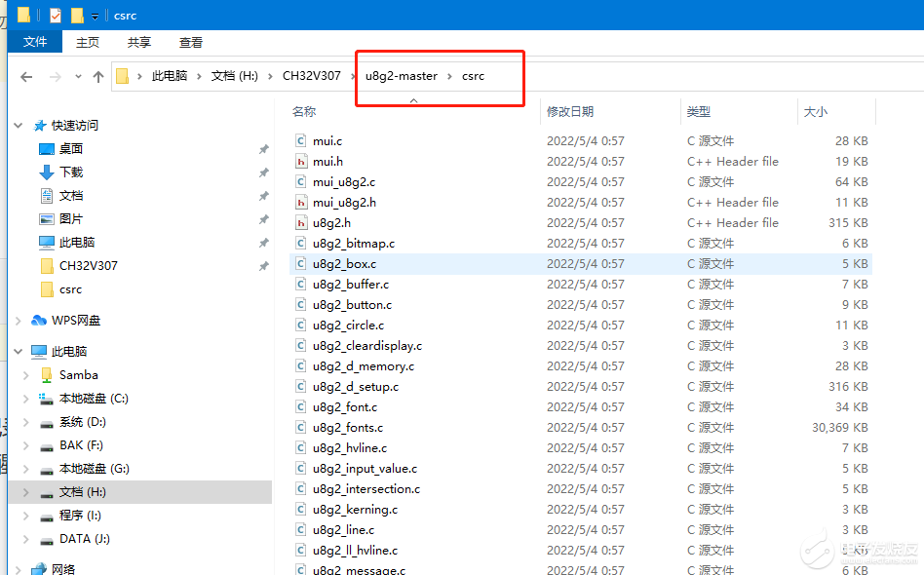Image resolution: width=924 pixels, height=575 pixels.
Task: Select csrc folder in quick access tree
Action: point(71,289)
